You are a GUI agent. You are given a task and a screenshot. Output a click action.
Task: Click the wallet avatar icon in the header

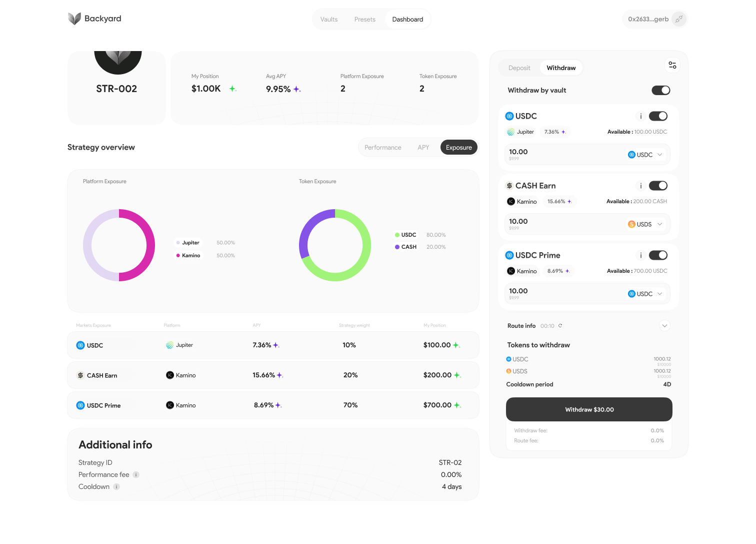click(x=678, y=19)
